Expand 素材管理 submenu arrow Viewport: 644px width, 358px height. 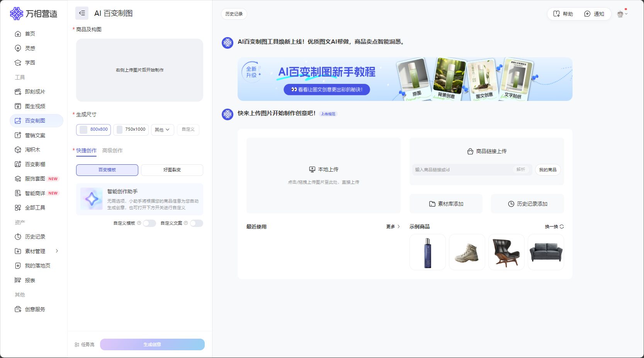pos(57,251)
